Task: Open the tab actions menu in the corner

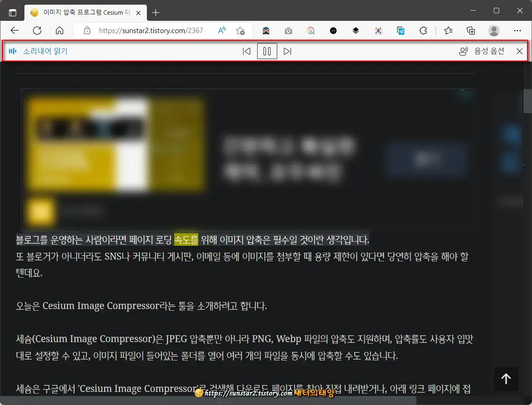Action: tap(13, 12)
